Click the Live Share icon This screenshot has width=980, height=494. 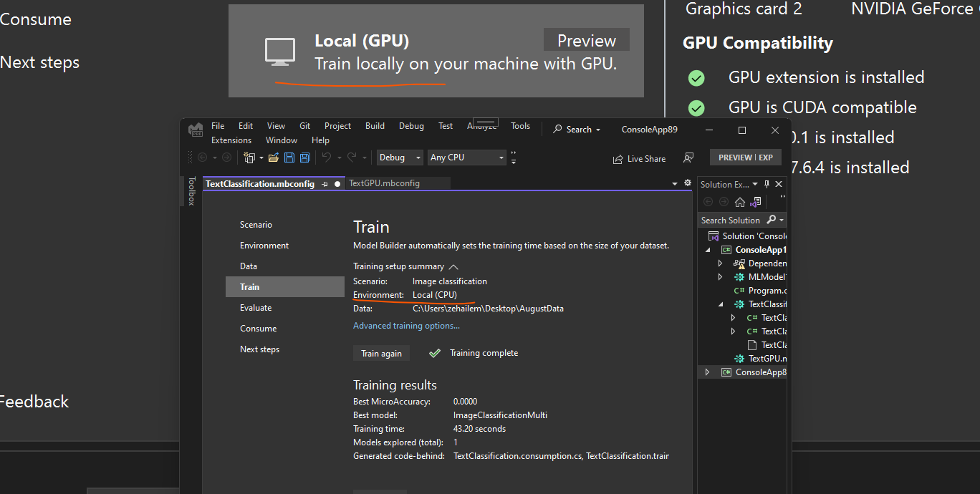click(x=640, y=158)
